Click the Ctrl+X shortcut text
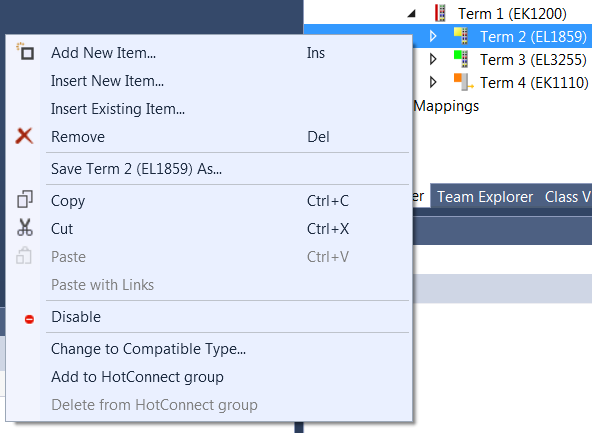592x433 pixels. (x=328, y=229)
